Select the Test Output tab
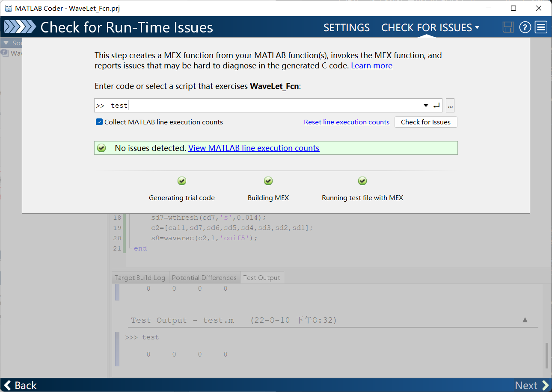 coord(262,277)
